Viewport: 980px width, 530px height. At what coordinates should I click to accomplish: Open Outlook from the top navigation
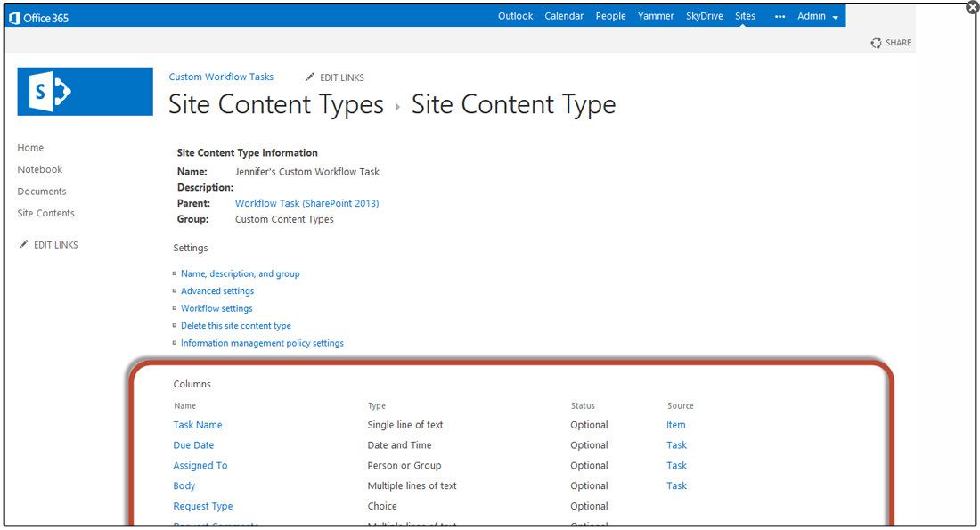point(516,16)
